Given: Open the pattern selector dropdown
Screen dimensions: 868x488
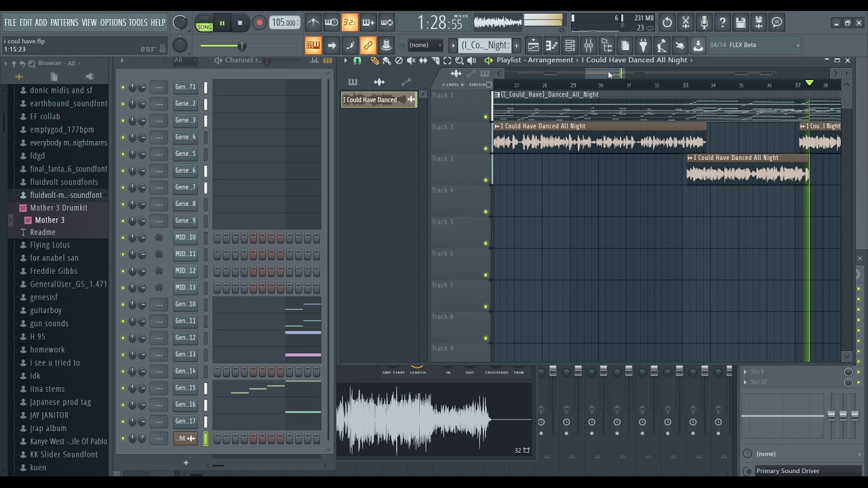Looking at the screenshot, I should (486, 45).
